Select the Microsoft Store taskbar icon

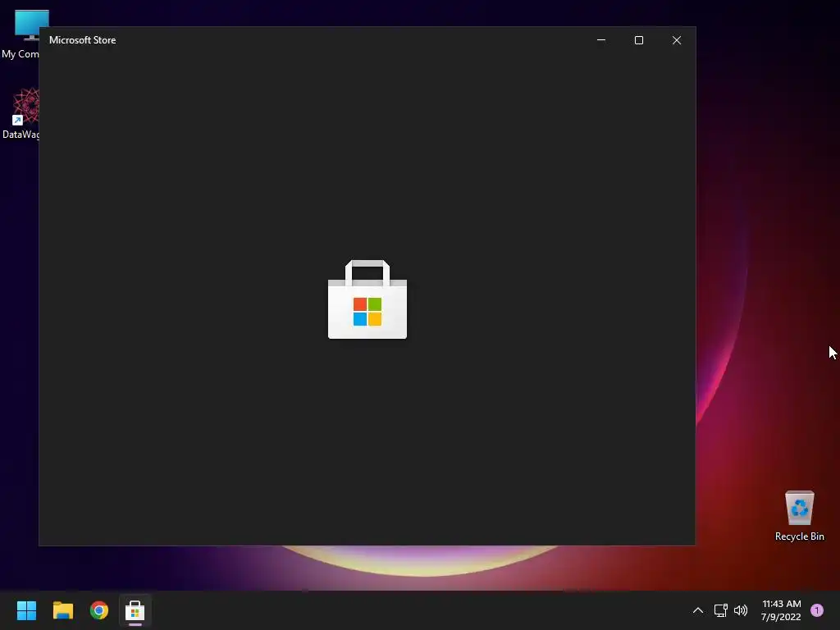[x=135, y=610]
